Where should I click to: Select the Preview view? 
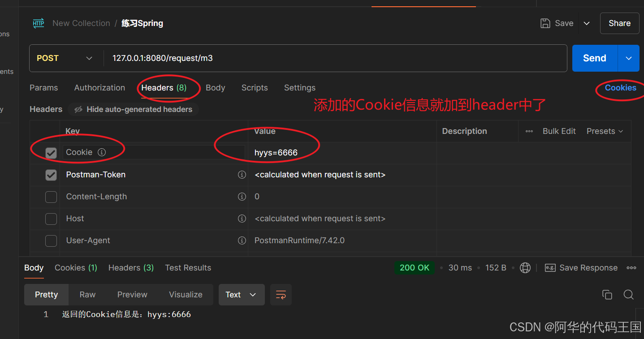tap(132, 295)
